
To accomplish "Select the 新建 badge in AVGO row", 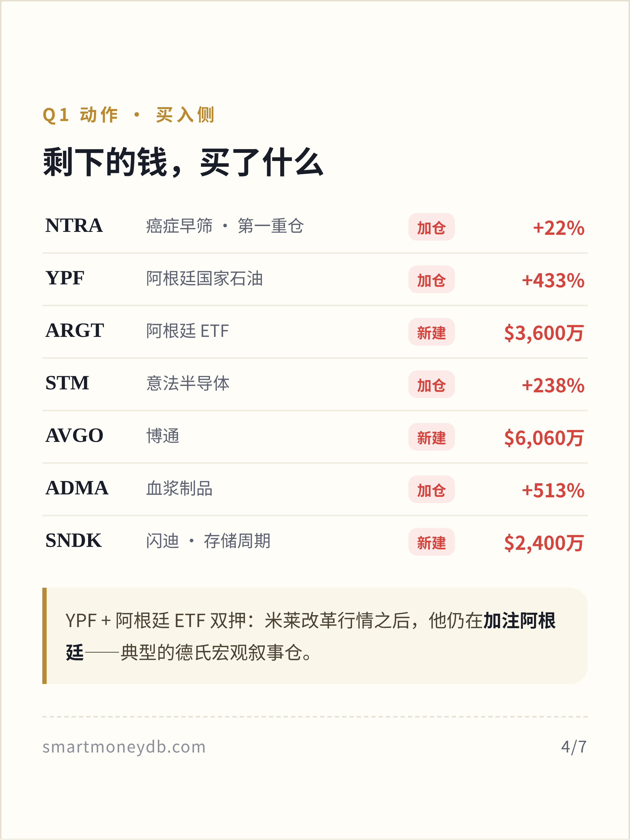I will coord(431,437).
